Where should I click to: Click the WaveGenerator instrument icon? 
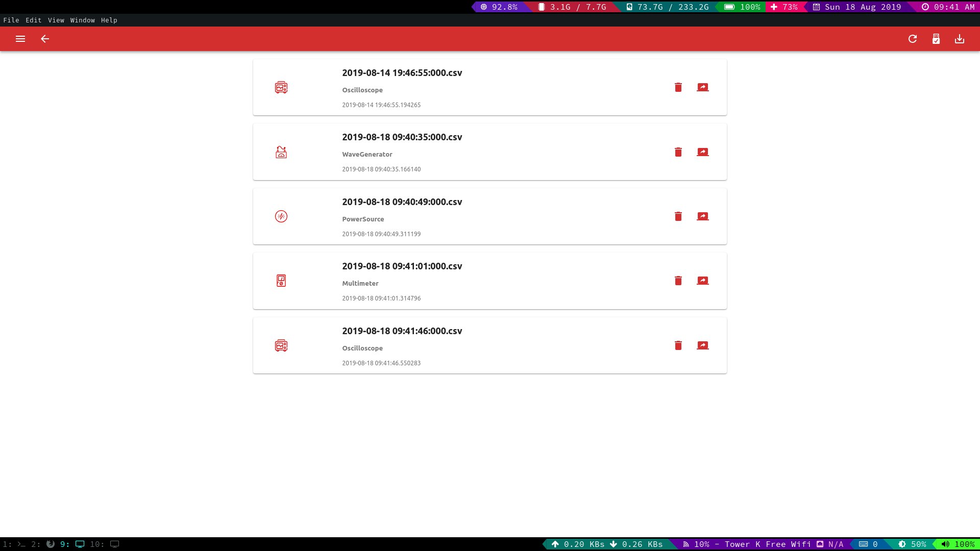pyautogui.click(x=281, y=152)
